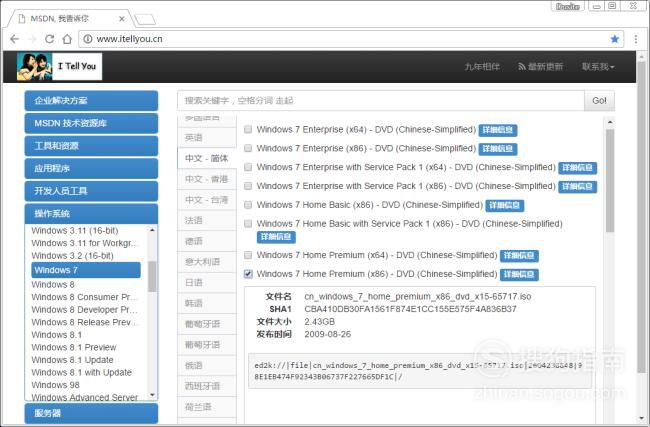The image size is (650, 427).
Task: Switch to the 日语 language tab
Action: [x=207, y=283]
